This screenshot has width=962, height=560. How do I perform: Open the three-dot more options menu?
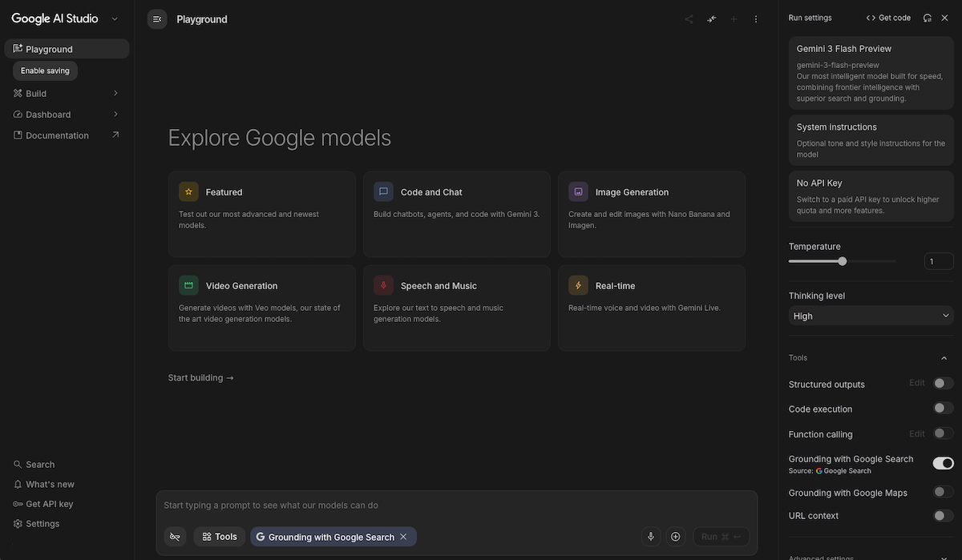[755, 19]
